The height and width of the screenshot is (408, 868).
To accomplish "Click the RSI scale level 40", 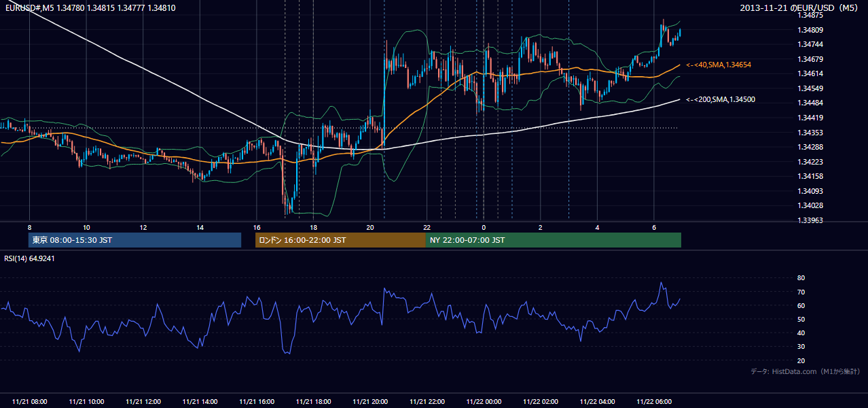I will click(801, 333).
